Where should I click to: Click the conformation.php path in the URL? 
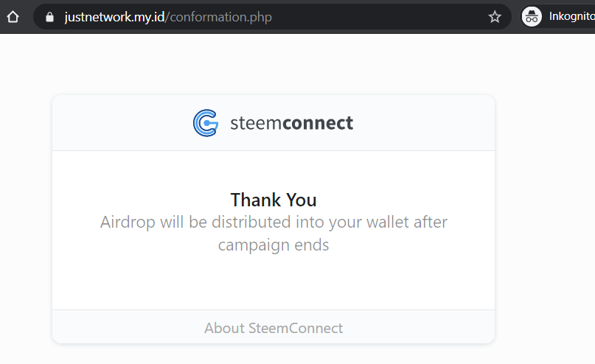220,16
